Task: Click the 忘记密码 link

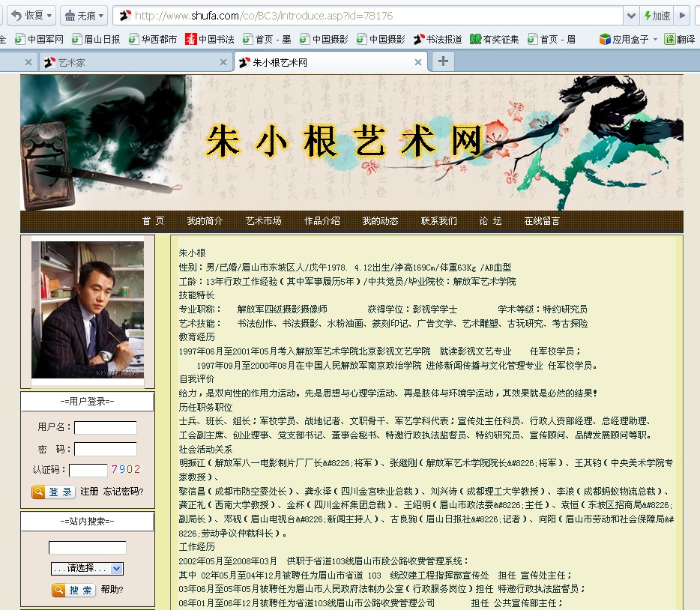Action: (x=123, y=492)
